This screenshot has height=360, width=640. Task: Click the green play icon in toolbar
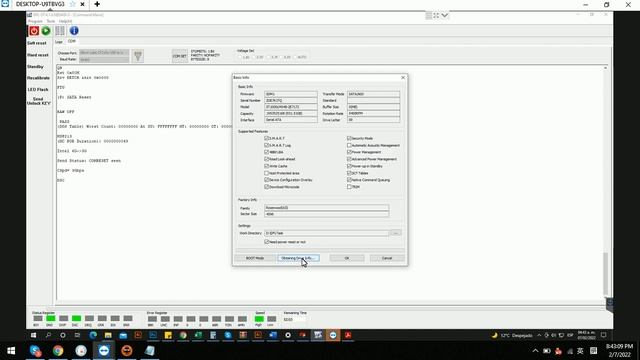[x=46, y=31]
